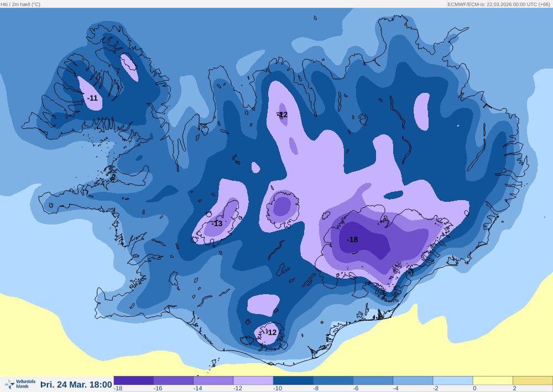Click the legend scale's -14 tick label

point(197,389)
